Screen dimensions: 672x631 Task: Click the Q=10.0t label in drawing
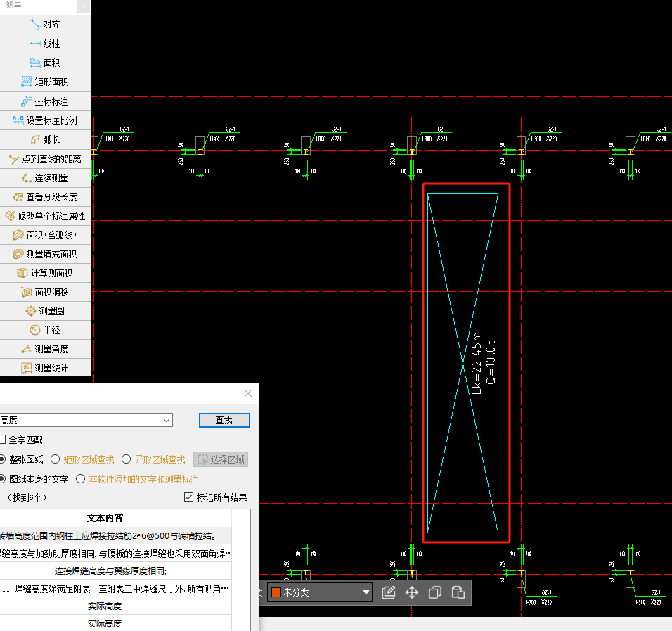491,362
